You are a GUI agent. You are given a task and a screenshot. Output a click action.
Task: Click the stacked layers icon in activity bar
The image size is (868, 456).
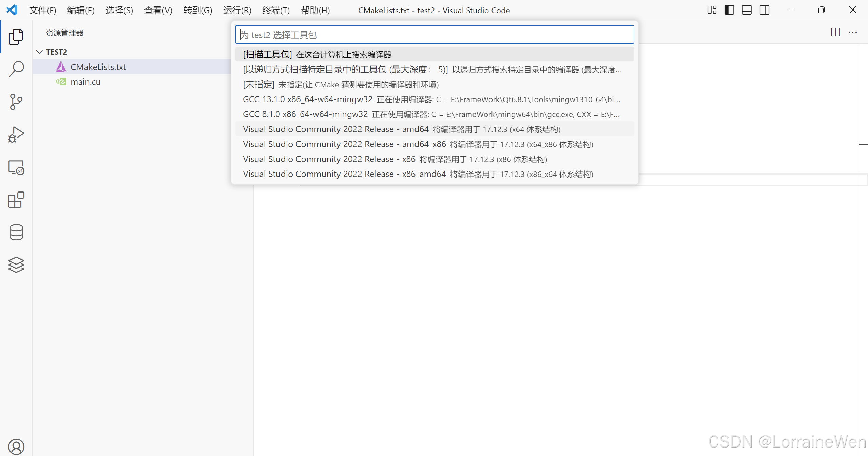(x=16, y=265)
